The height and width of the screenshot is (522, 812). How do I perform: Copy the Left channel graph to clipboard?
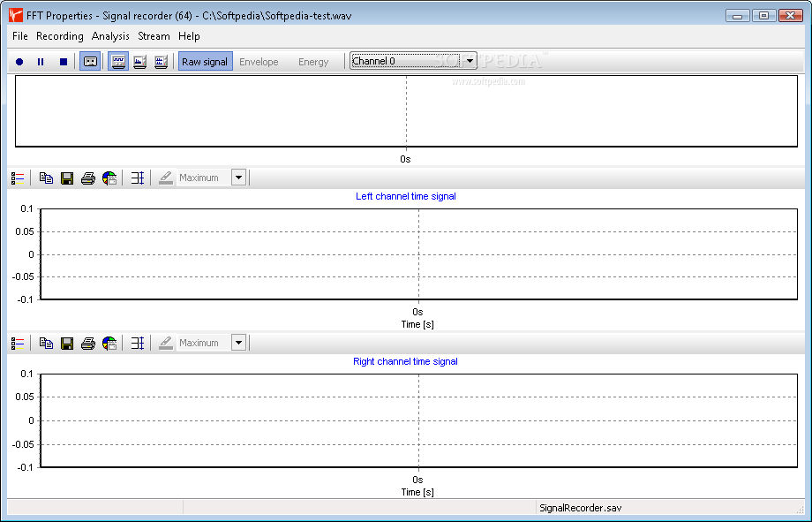46,178
